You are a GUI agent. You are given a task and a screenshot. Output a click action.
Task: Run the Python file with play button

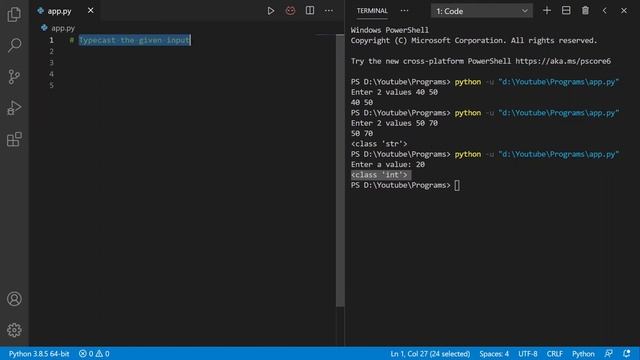tap(271, 11)
